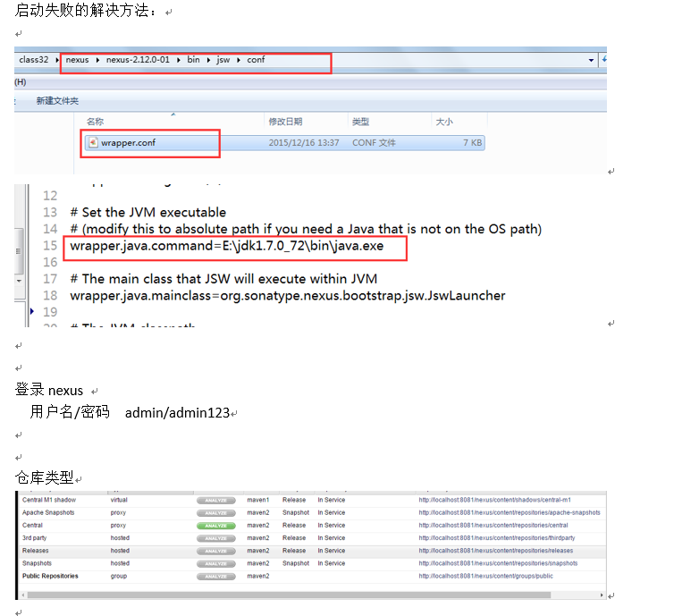This screenshot has width=674, height=616.
Task: Sort by 类型 column header
Action: [x=360, y=122]
